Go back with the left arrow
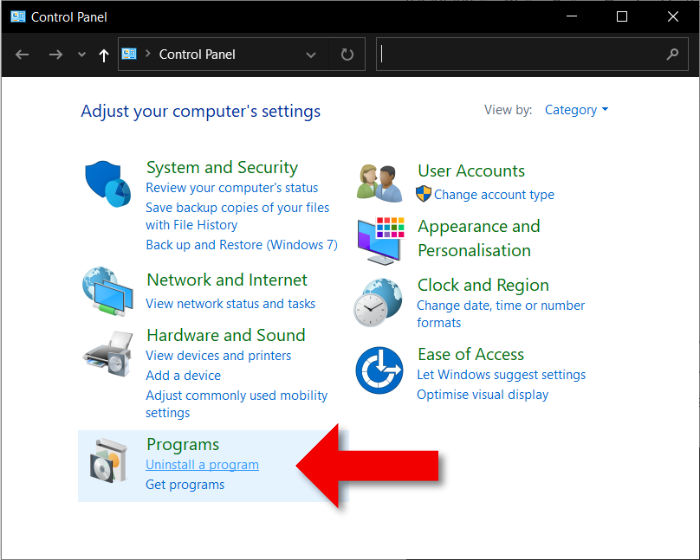700x560 pixels. coord(22,54)
